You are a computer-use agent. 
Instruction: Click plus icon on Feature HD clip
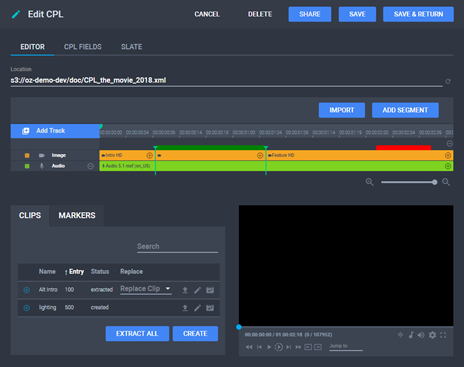[448, 155]
